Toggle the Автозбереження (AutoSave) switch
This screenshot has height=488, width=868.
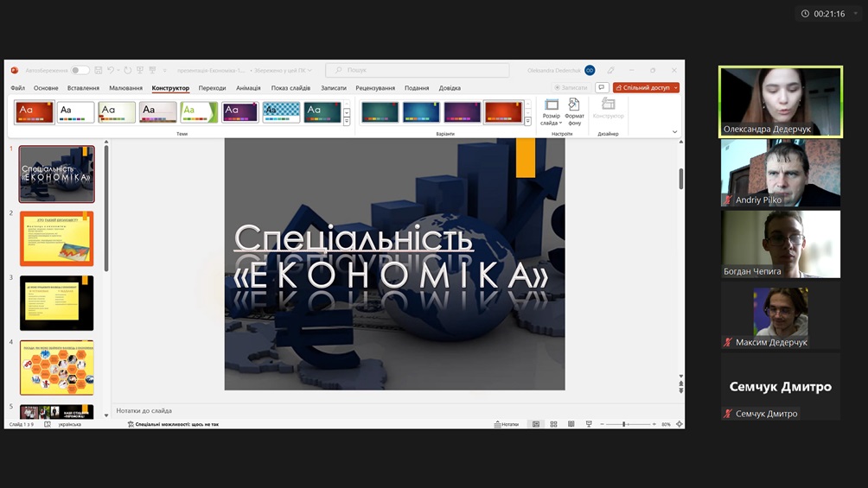click(x=80, y=70)
